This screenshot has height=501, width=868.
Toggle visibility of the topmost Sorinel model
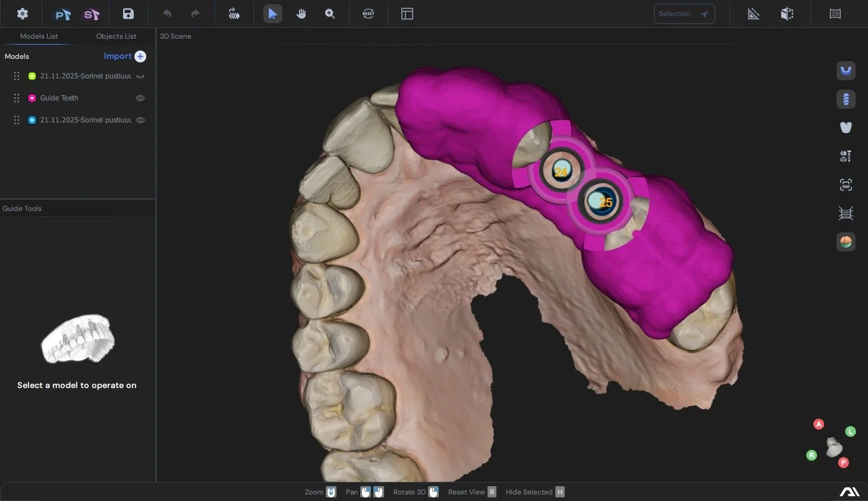point(140,75)
